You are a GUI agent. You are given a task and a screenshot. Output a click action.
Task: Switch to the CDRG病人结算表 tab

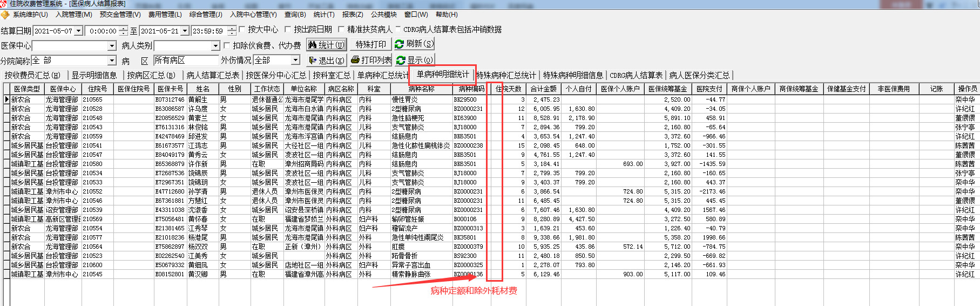click(x=636, y=75)
